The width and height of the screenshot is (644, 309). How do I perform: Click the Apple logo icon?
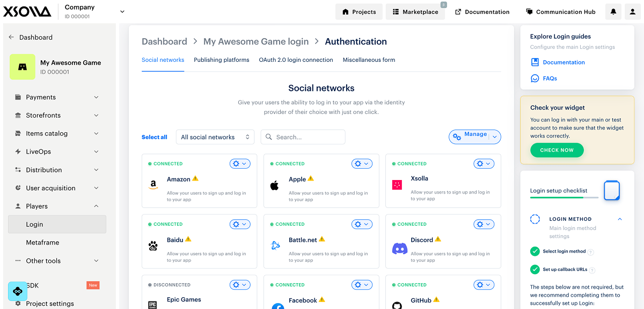275,185
